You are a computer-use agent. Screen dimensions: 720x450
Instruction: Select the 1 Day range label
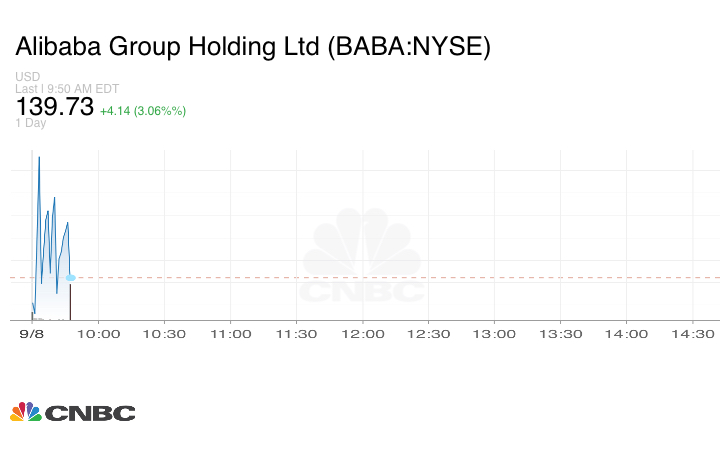[x=30, y=123]
